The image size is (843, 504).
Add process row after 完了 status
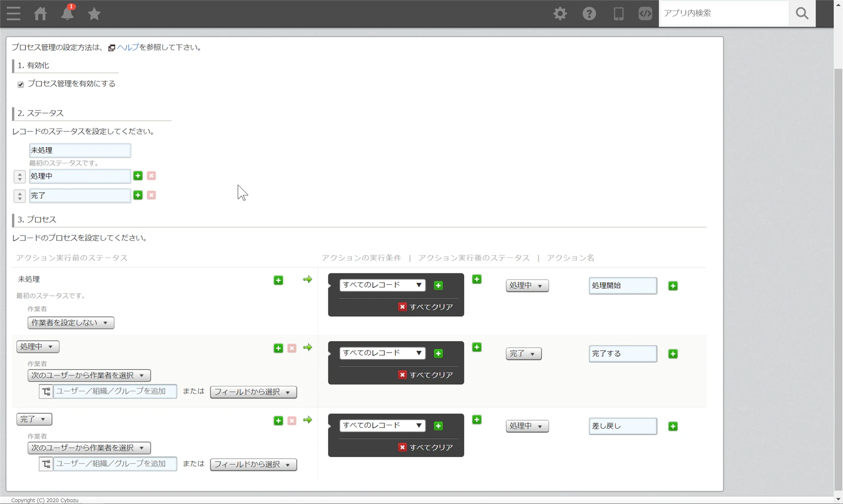pyautogui.click(x=279, y=421)
